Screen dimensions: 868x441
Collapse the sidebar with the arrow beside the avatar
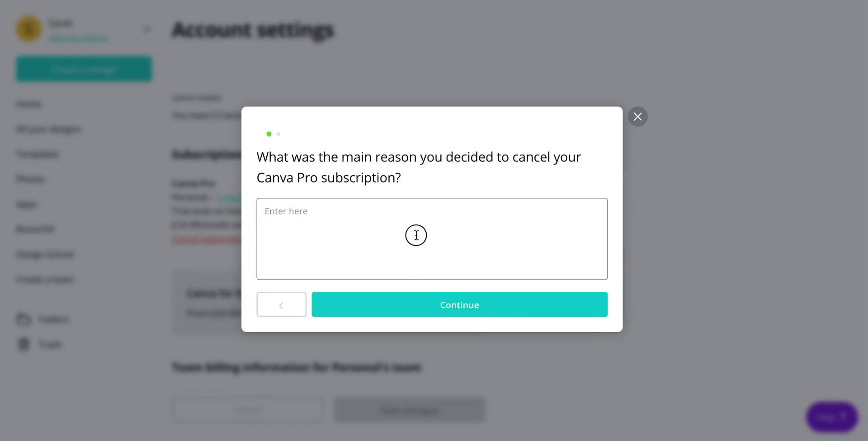point(147,29)
